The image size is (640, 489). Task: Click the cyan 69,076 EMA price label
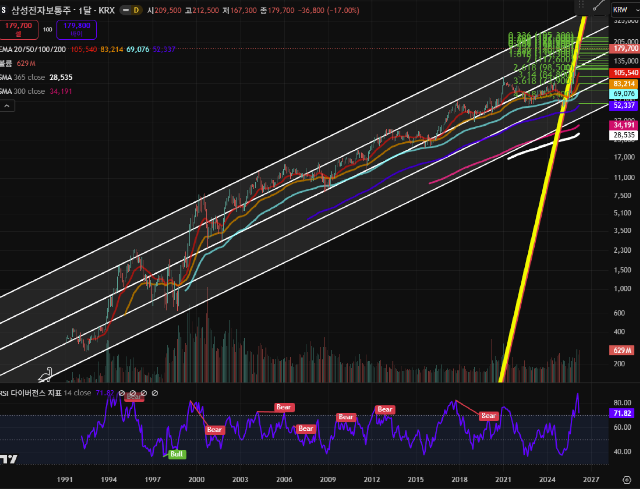coord(624,94)
